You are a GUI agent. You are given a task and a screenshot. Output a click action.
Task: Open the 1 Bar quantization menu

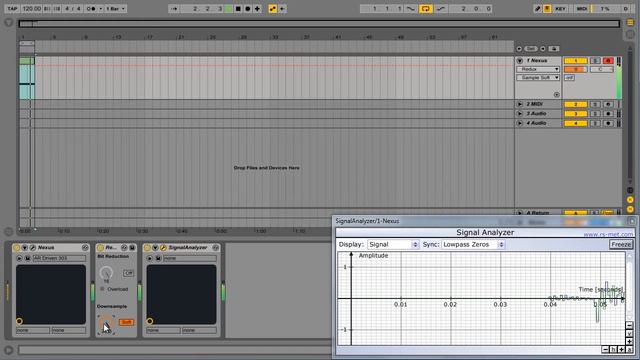pyautogui.click(x=116, y=9)
